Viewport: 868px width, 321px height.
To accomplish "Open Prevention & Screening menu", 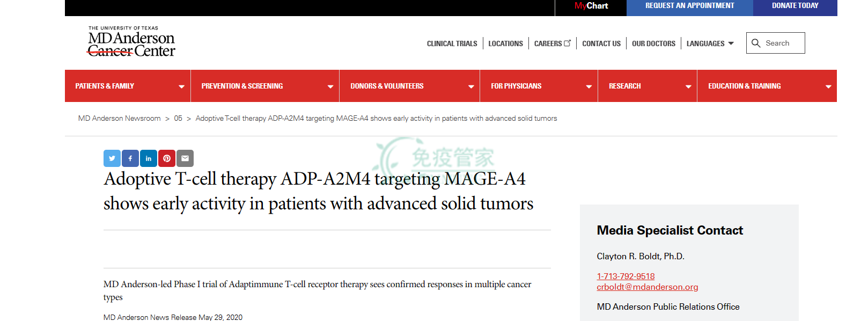I will click(x=265, y=86).
